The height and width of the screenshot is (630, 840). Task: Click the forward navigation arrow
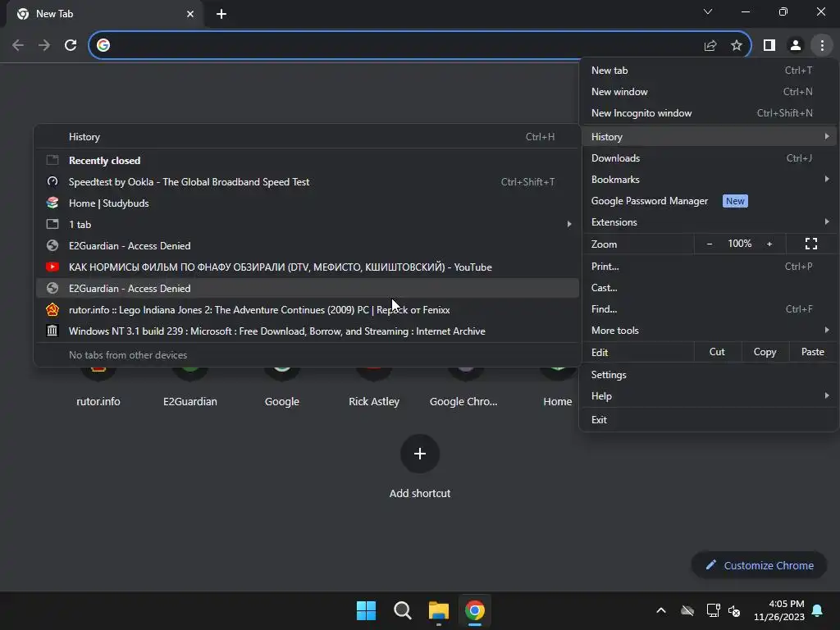coord(44,46)
